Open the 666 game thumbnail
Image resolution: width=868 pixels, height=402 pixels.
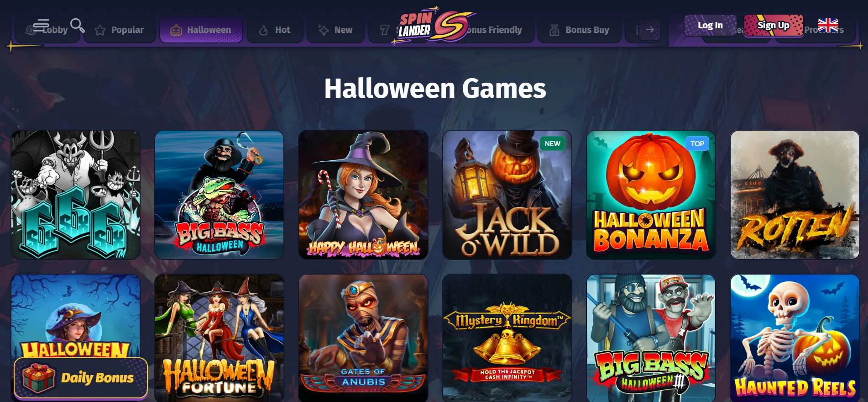pyautogui.click(x=76, y=195)
